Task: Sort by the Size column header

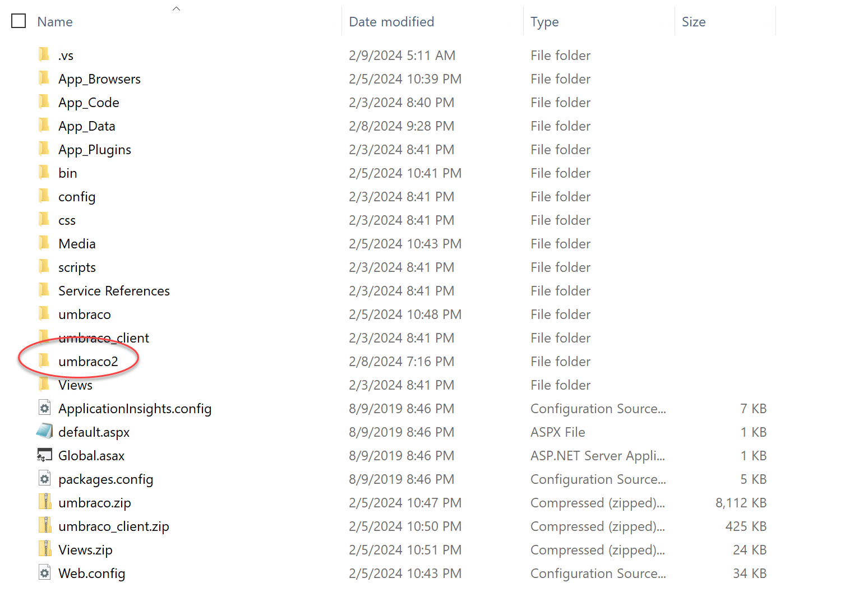Action: [x=694, y=22]
